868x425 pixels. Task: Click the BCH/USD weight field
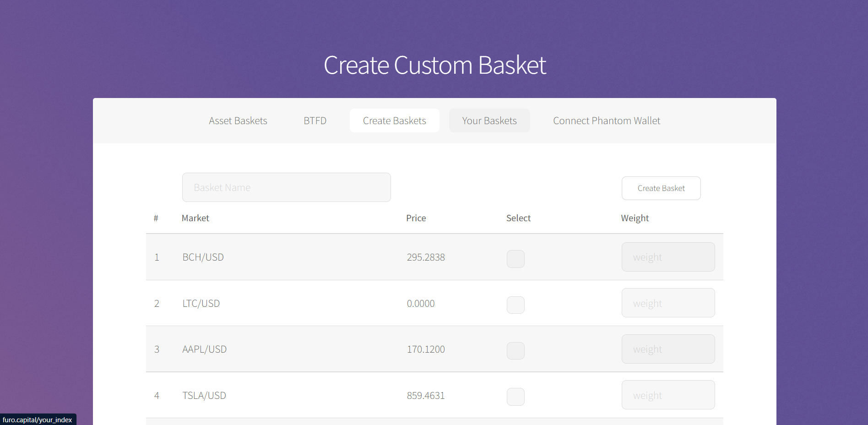click(x=668, y=257)
